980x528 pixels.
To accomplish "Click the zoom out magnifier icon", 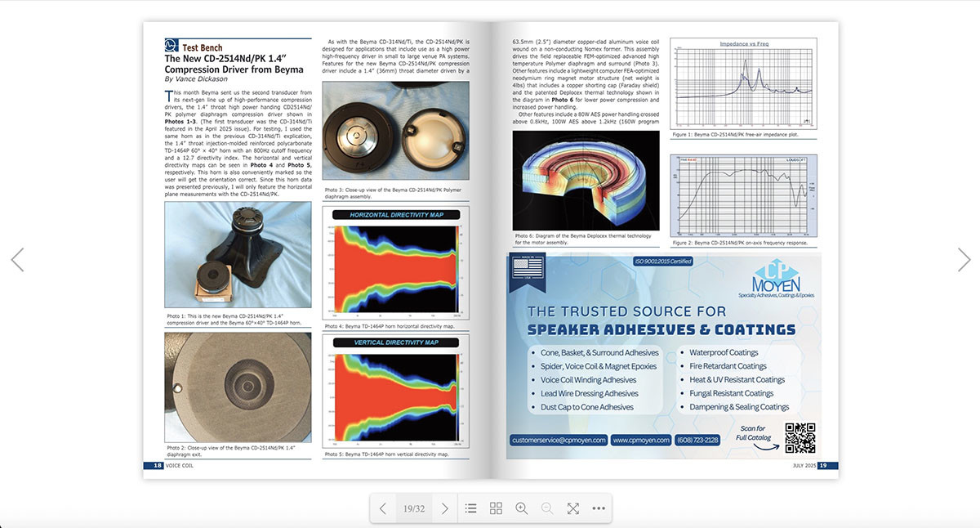I will point(547,508).
